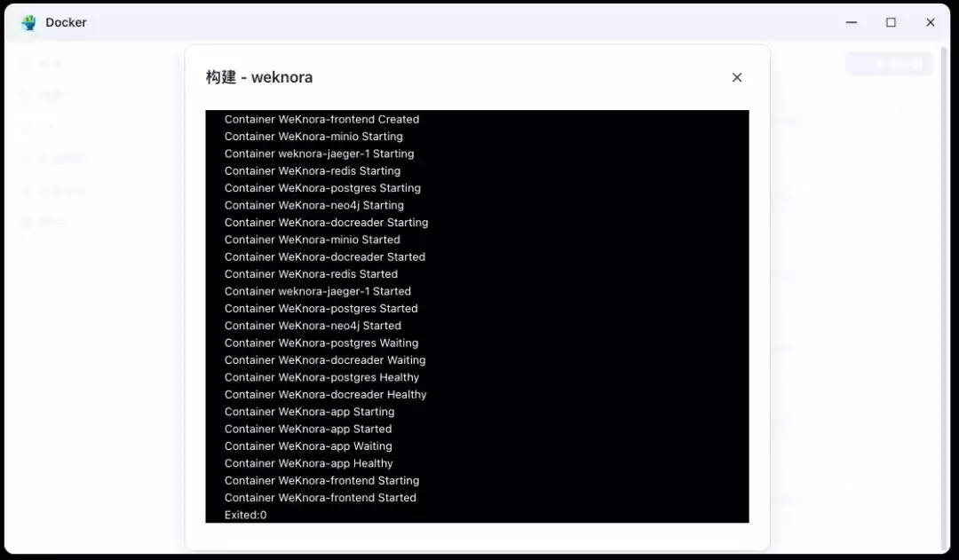Click the WeKnora-neo4j Started log line
959x560 pixels.
313,326
